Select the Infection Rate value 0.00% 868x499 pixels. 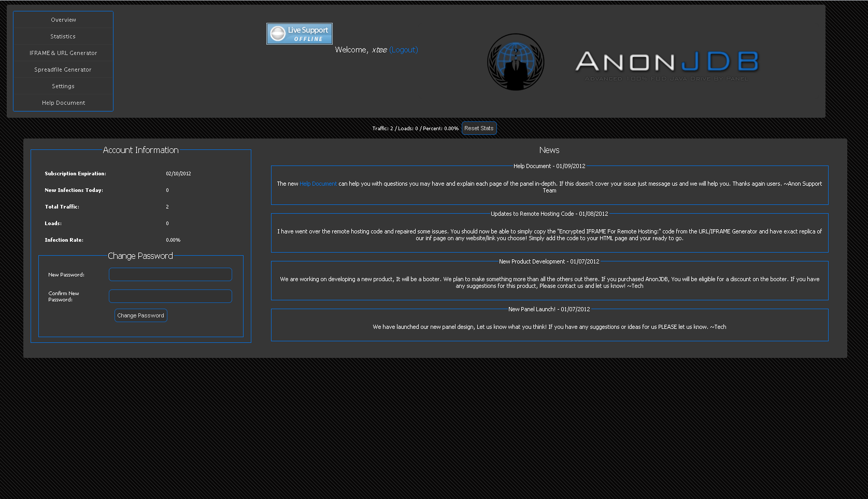click(173, 240)
